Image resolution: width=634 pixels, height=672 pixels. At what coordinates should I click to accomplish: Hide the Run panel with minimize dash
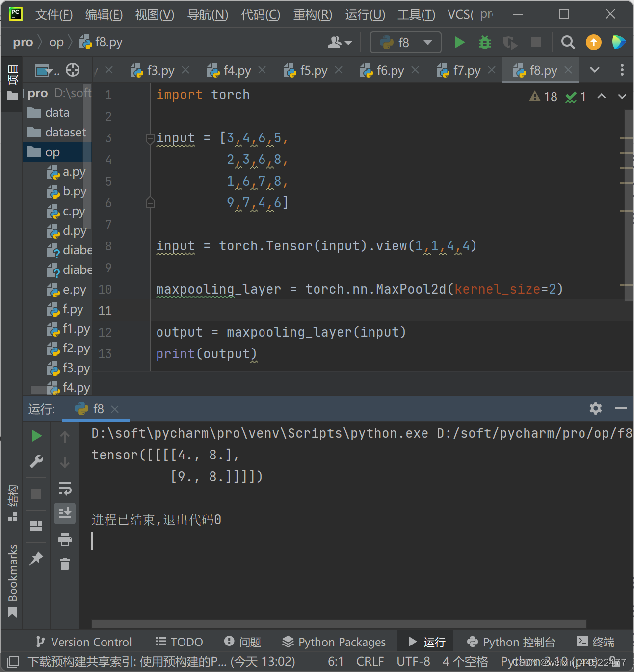[621, 408]
